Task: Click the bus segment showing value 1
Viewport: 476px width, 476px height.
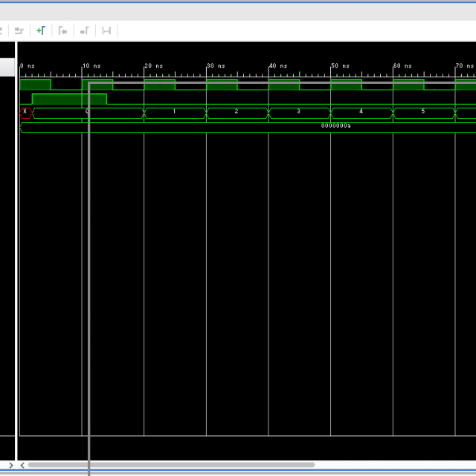Action: [175, 112]
